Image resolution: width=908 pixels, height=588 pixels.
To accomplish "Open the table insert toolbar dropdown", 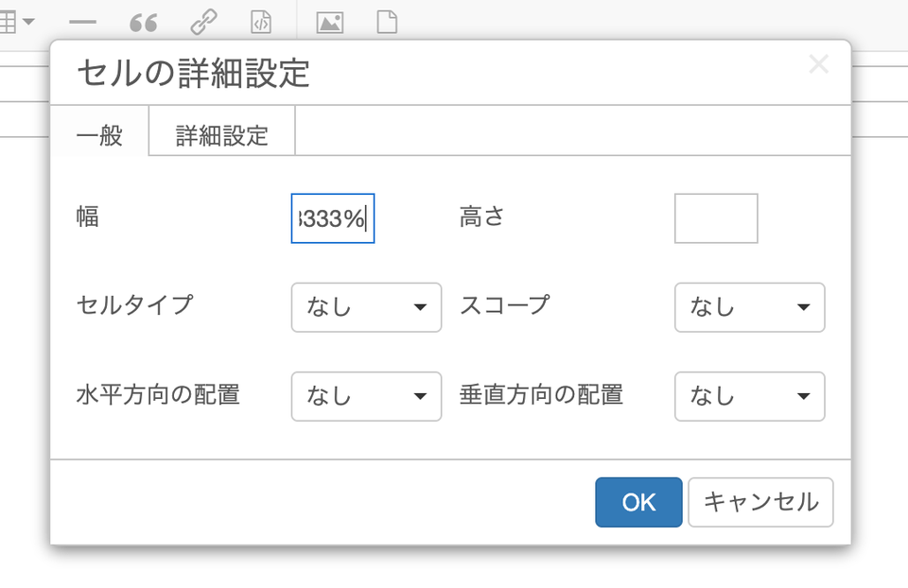I will 16,22.
